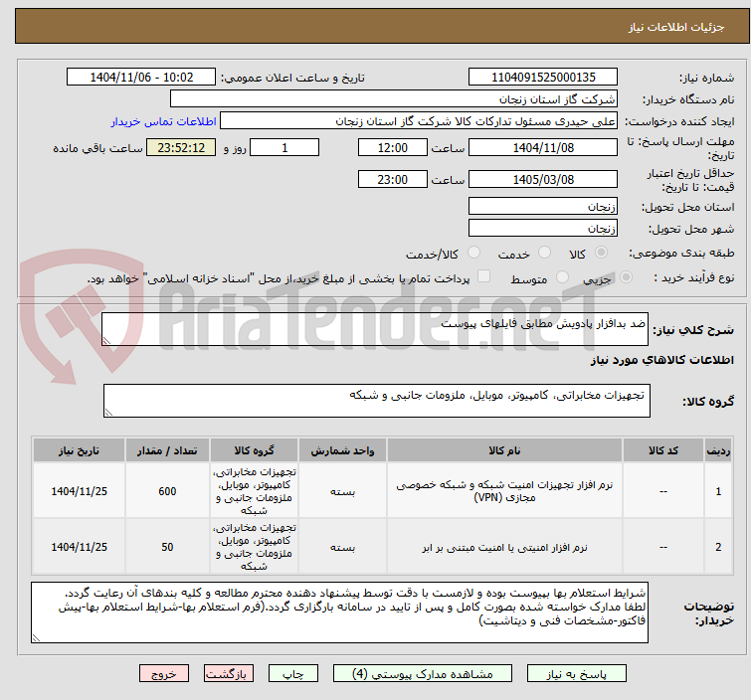Click the 'پاسخ به نیاز' button
751x700 pixels.
576,674
